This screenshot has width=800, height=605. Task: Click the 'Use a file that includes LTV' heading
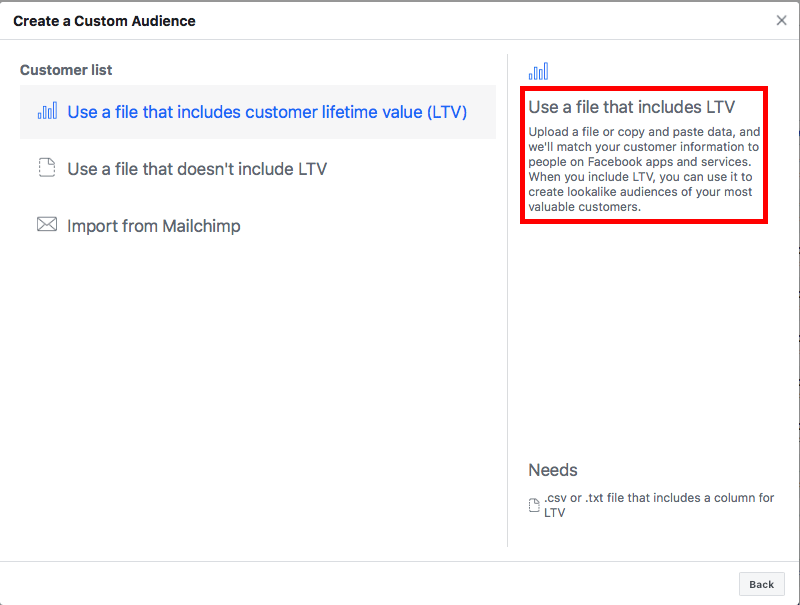click(x=631, y=107)
